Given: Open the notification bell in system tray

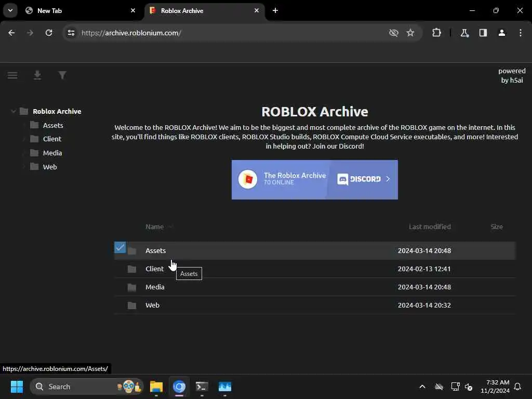Looking at the screenshot, I should coord(517,387).
